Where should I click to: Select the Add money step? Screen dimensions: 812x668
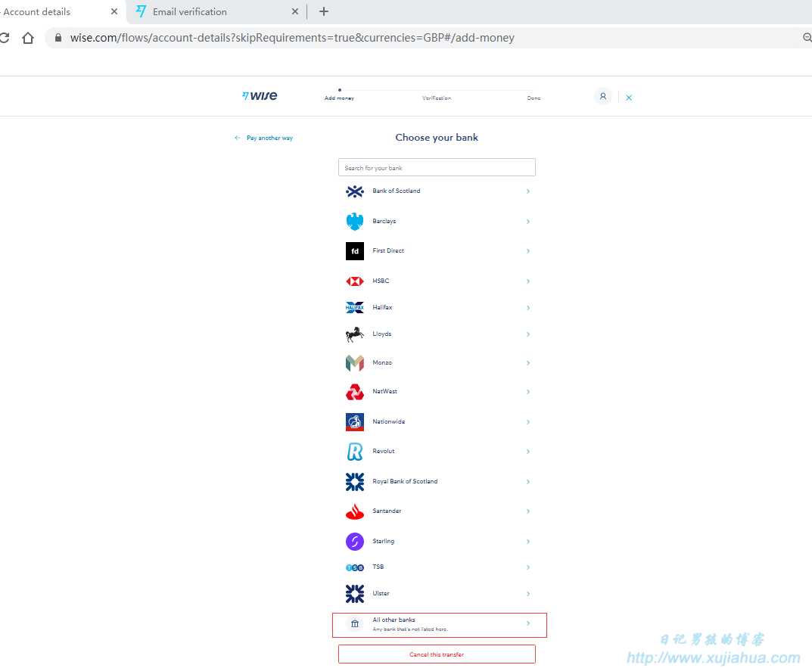tap(339, 98)
